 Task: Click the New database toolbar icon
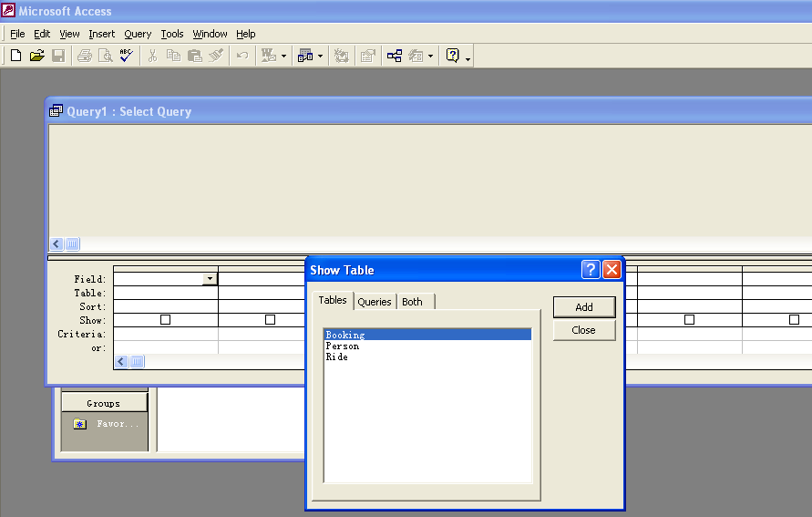click(x=15, y=56)
